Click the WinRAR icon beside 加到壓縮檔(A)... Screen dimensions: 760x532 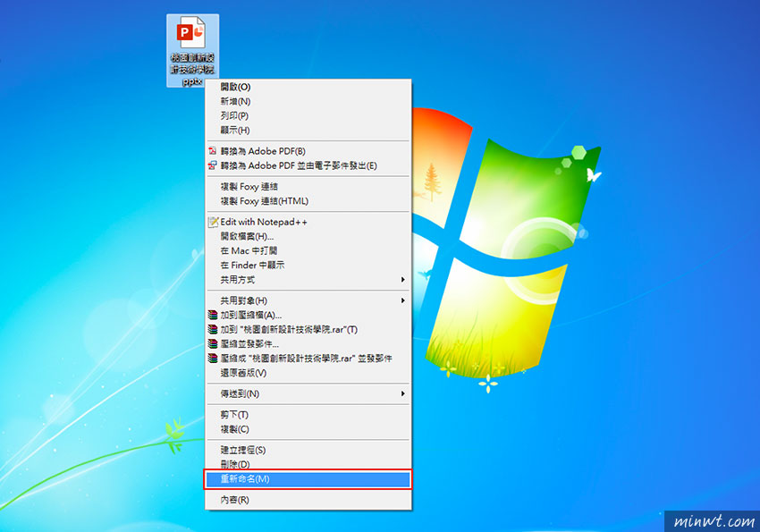click(212, 315)
